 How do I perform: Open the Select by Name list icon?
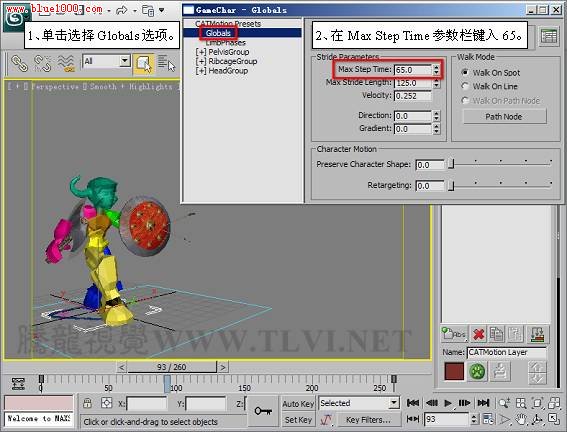[x=166, y=64]
